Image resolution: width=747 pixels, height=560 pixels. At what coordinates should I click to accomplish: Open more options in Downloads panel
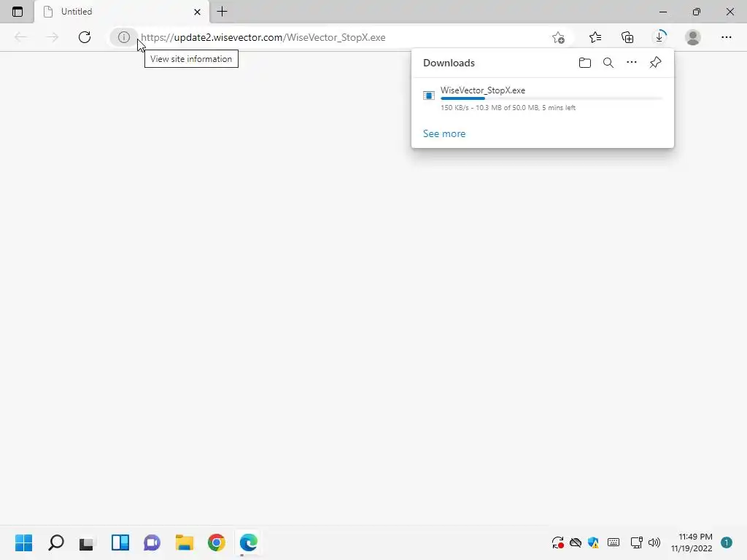pyautogui.click(x=632, y=63)
